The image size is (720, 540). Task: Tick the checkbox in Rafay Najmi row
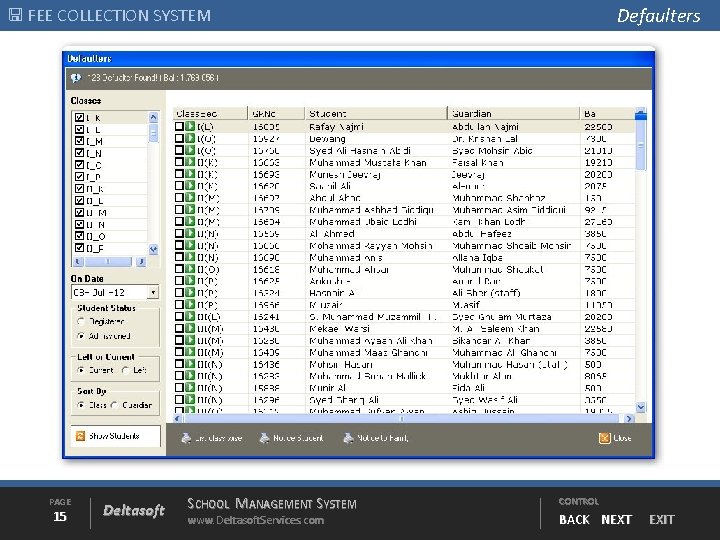[x=180, y=128]
